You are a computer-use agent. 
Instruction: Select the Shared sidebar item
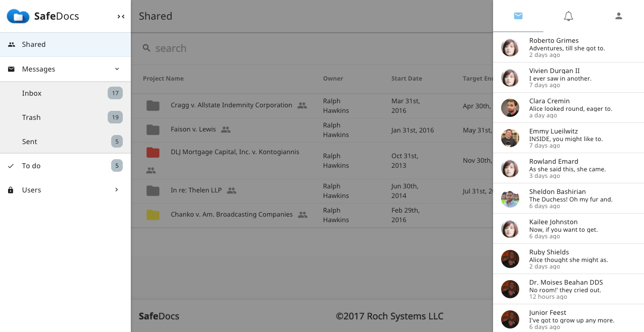pyautogui.click(x=65, y=44)
